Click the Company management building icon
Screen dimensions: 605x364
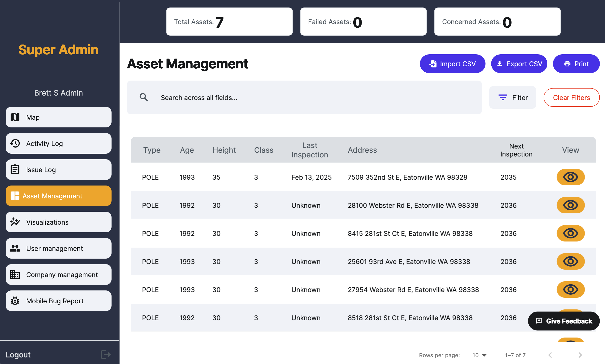pos(15,275)
